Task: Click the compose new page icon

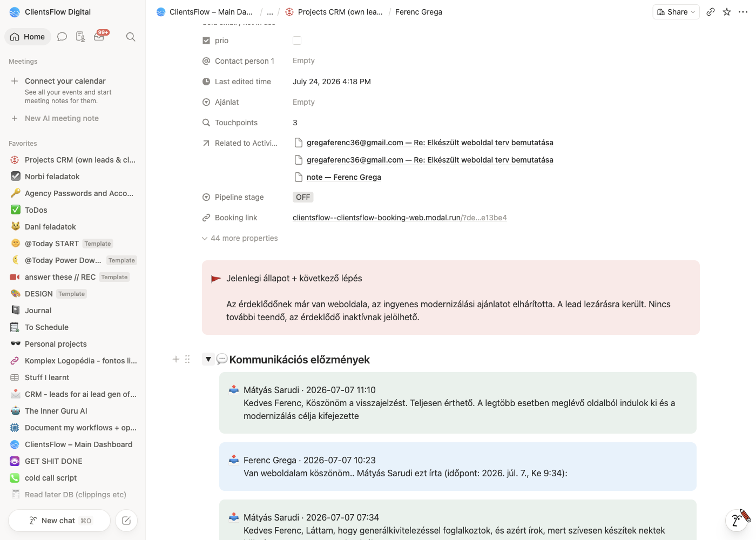Action: coord(126,521)
